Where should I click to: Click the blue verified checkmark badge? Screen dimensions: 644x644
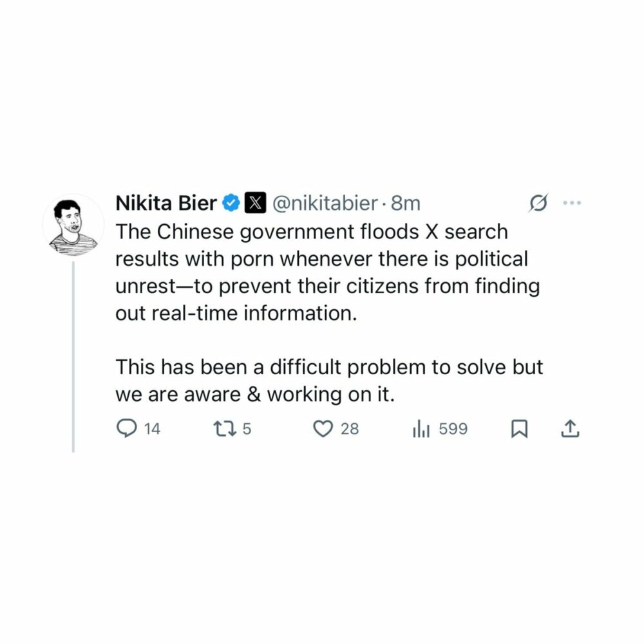232,204
